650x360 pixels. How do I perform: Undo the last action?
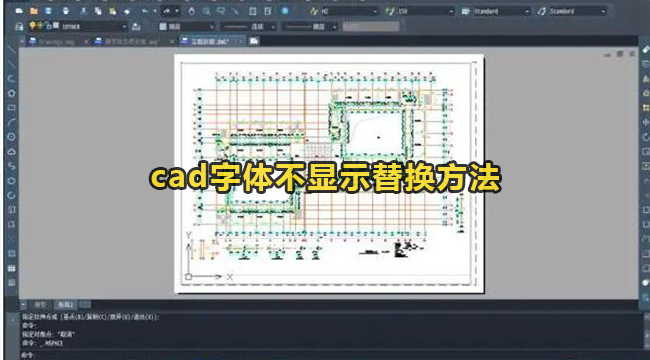point(145,11)
